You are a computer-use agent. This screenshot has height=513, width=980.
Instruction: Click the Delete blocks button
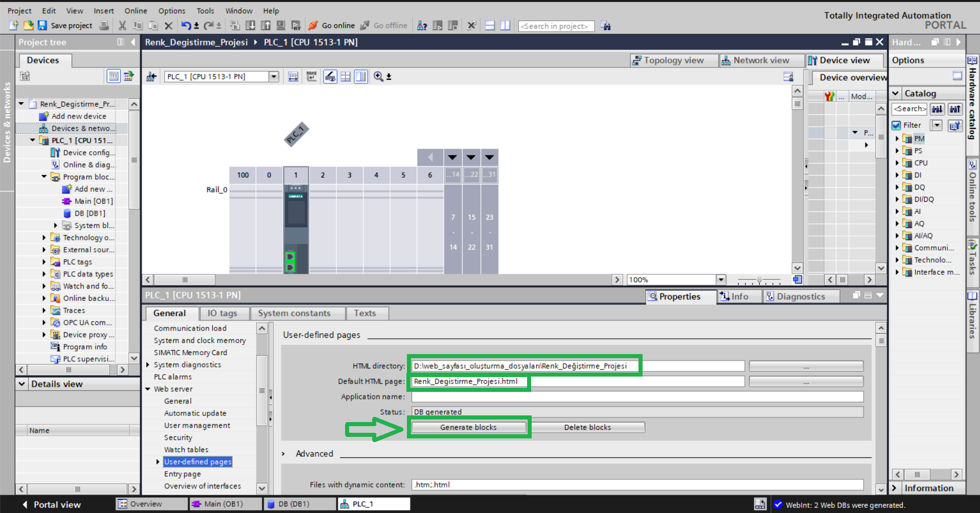pos(587,427)
